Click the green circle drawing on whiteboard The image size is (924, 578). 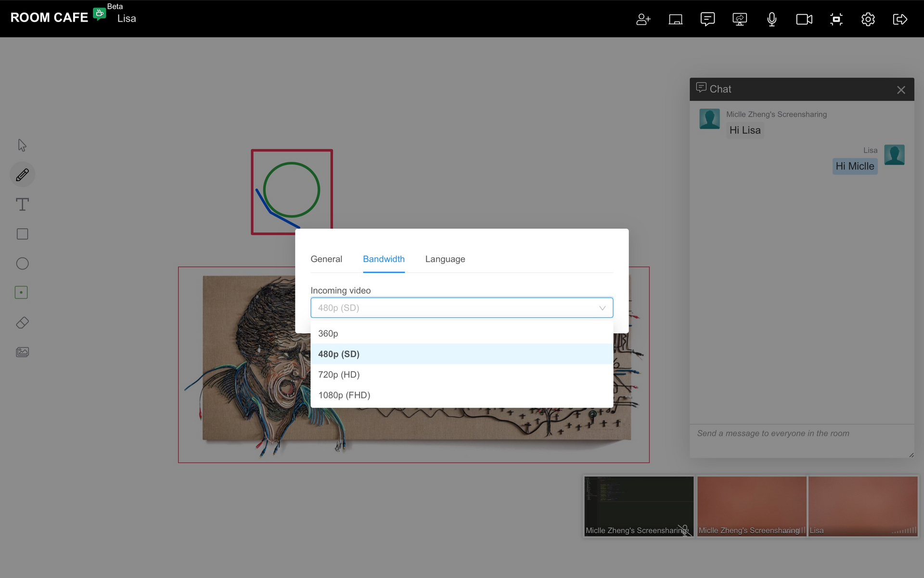click(x=292, y=190)
